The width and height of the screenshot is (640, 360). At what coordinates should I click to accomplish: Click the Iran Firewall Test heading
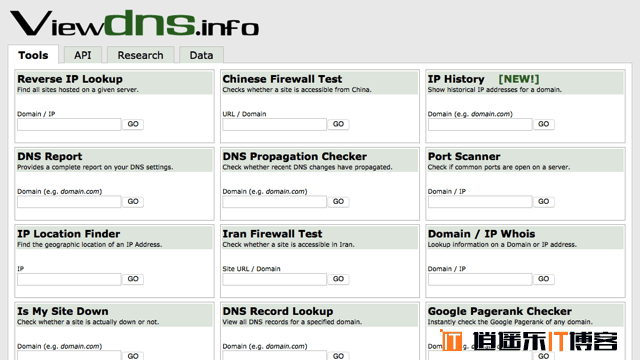coord(272,234)
